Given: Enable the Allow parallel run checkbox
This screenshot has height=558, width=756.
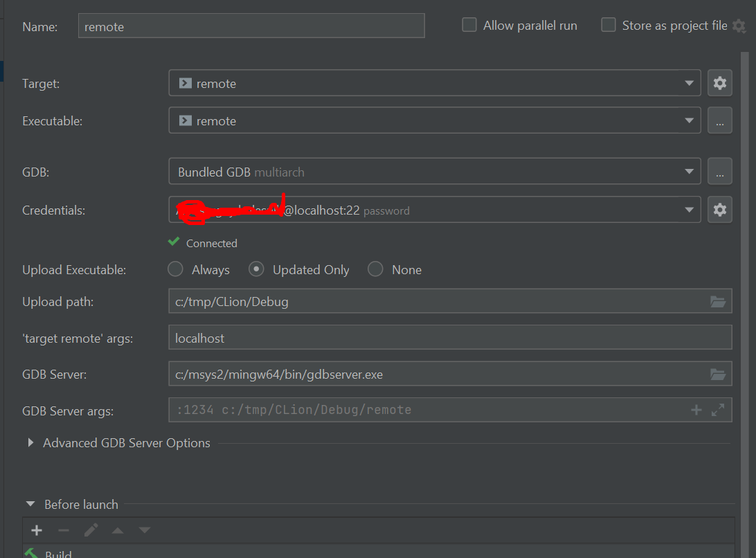Looking at the screenshot, I should tap(469, 24).
